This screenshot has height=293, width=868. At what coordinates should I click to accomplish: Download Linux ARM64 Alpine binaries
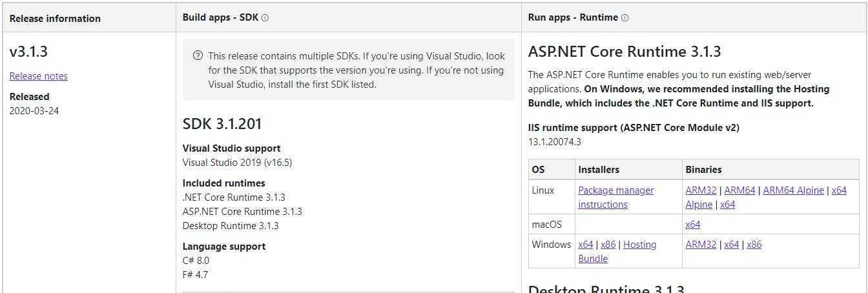pyautogui.click(x=793, y=190)
